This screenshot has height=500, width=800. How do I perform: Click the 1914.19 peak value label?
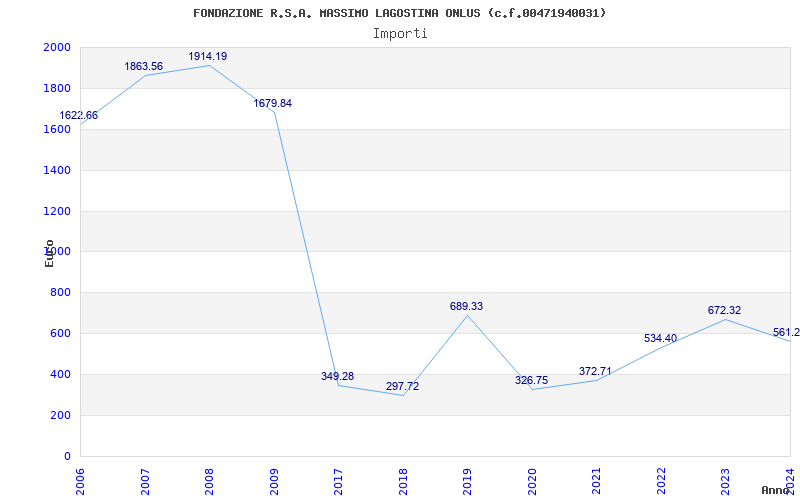pyautogui.click(x=208, y=56)
